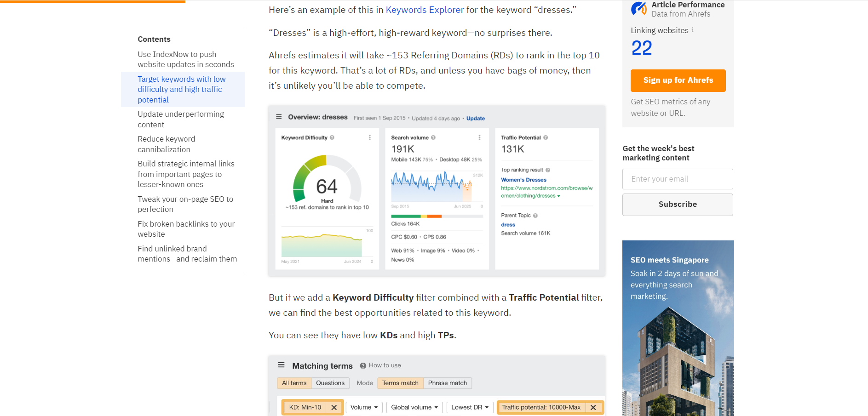Switch mode to Terms match
This screenshot has width=868, height=416.
click(x=400, y=383)
